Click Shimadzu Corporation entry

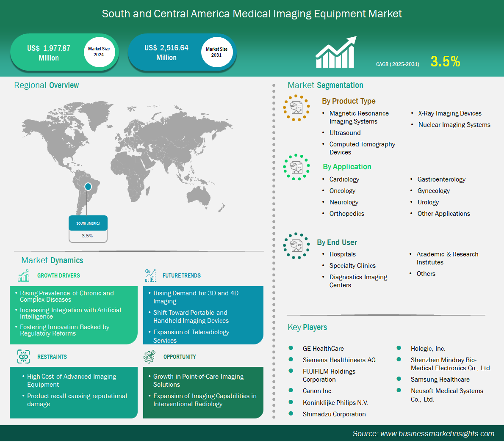click(334, 414)
